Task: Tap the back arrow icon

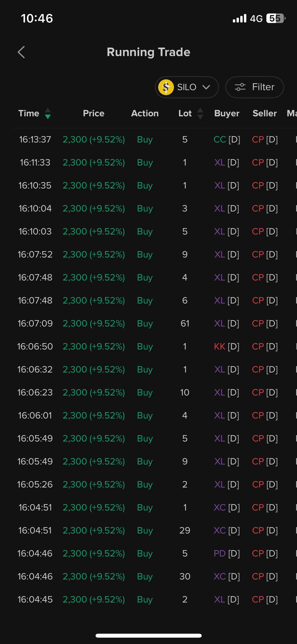Action: (21, 52)
